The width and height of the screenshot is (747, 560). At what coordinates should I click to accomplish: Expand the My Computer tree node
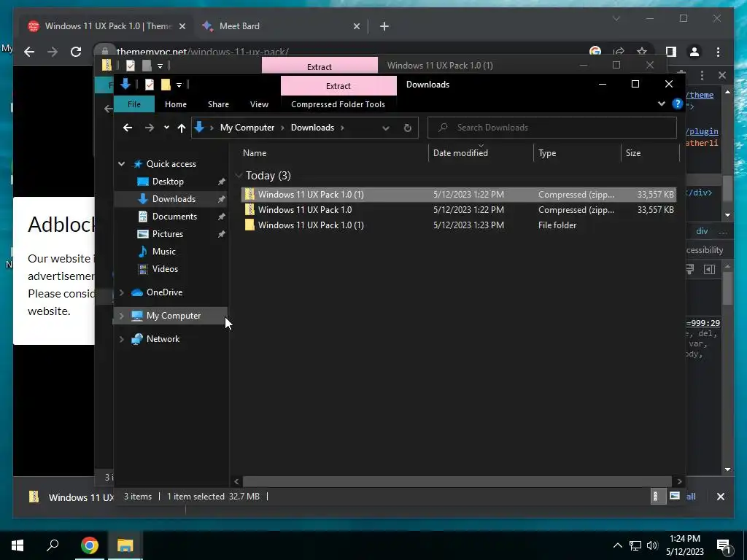click(122, 316)
